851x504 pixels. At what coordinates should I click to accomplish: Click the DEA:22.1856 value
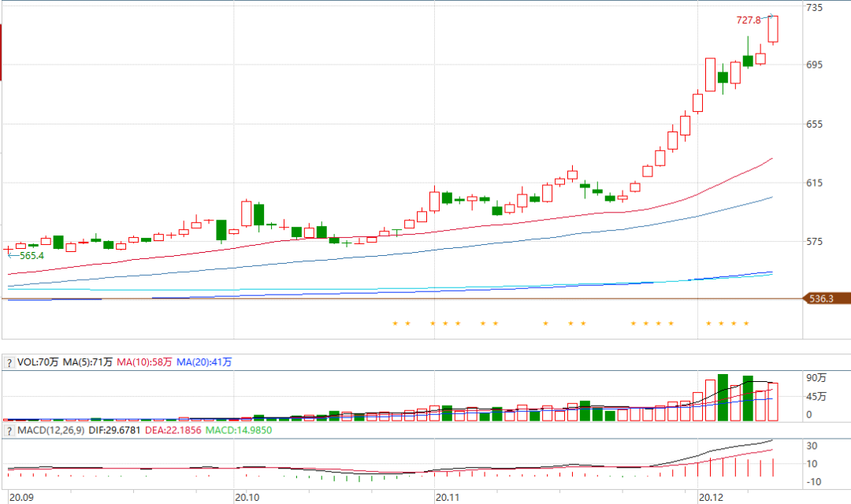173,430
